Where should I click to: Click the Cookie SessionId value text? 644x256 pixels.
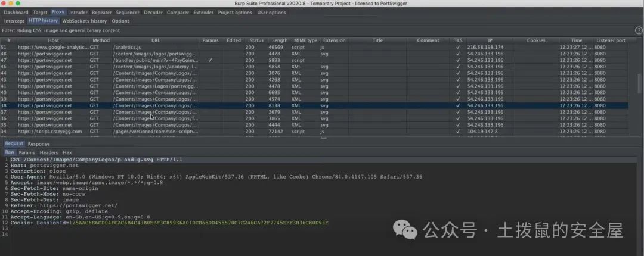coord(199,223)
